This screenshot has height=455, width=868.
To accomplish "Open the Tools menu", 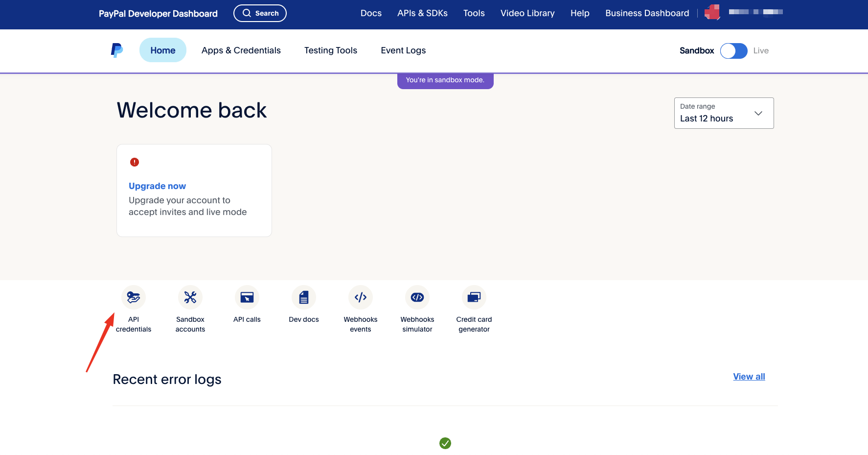I will (474, 13).
